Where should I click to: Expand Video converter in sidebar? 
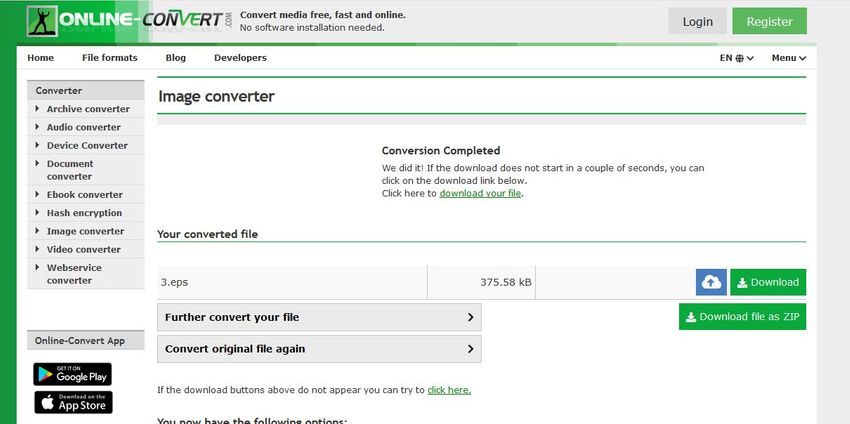pos(83,249)
